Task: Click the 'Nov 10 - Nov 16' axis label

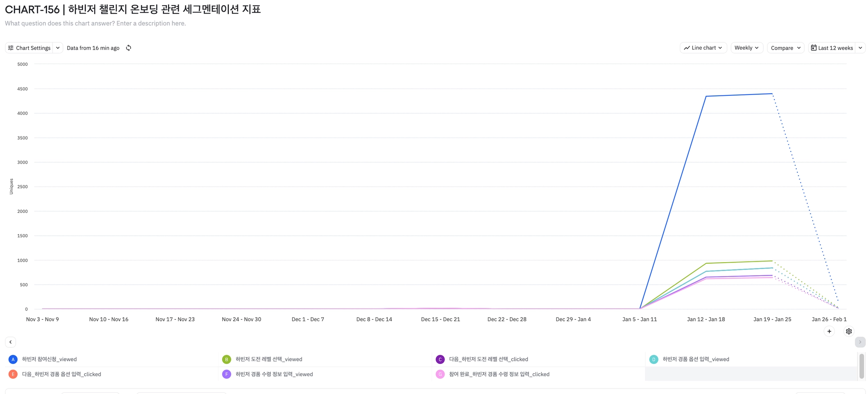Action: pyautogui.click(x=109, y=319)
